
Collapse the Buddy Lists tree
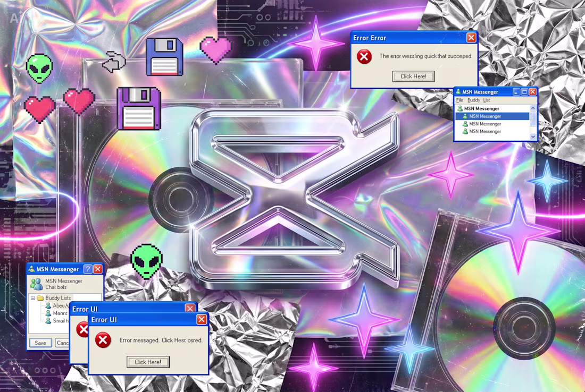coord(33,298)
